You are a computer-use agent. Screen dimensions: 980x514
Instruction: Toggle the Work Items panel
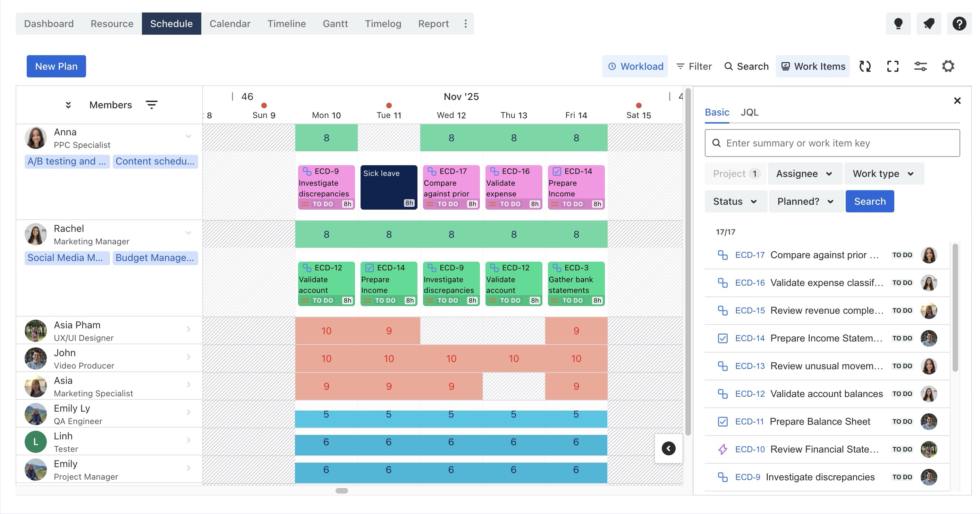coord(813,66)
